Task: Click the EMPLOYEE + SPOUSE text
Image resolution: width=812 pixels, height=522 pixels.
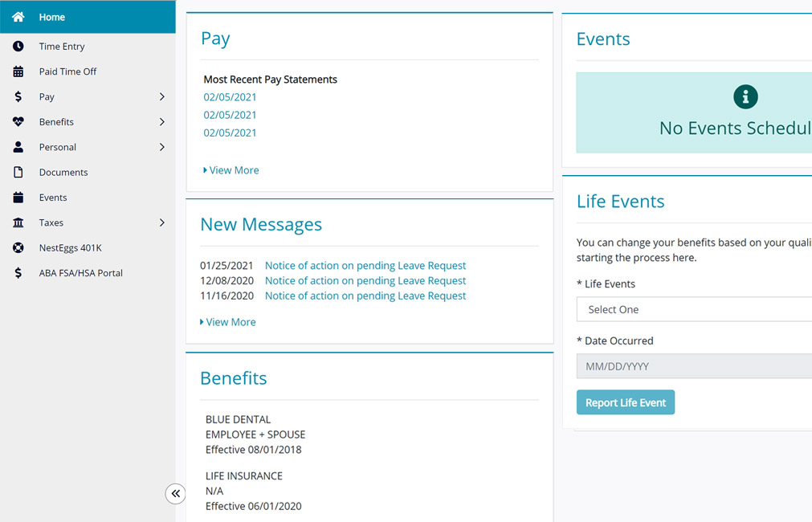Action: pos(255,434)
